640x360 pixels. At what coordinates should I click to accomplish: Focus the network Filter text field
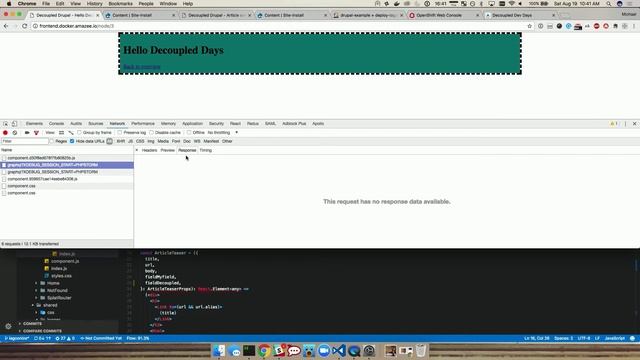pyautogui.click(x=24, y=141)
